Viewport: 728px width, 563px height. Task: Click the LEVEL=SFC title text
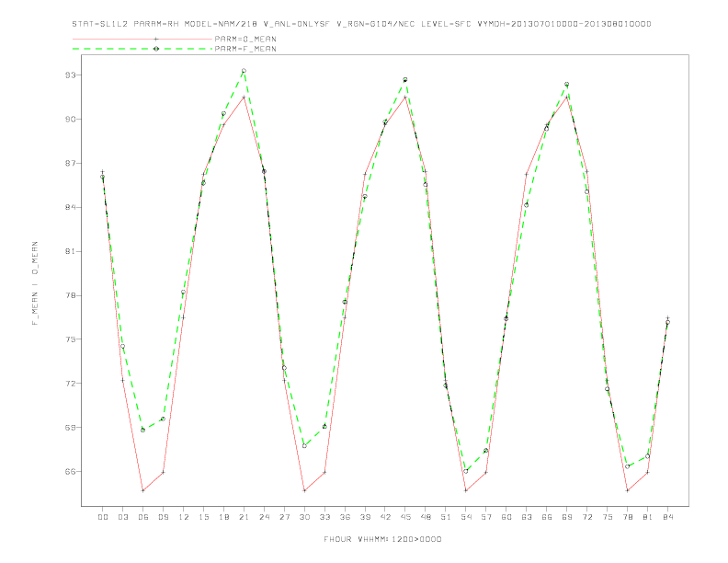click(x=446, y=24)
